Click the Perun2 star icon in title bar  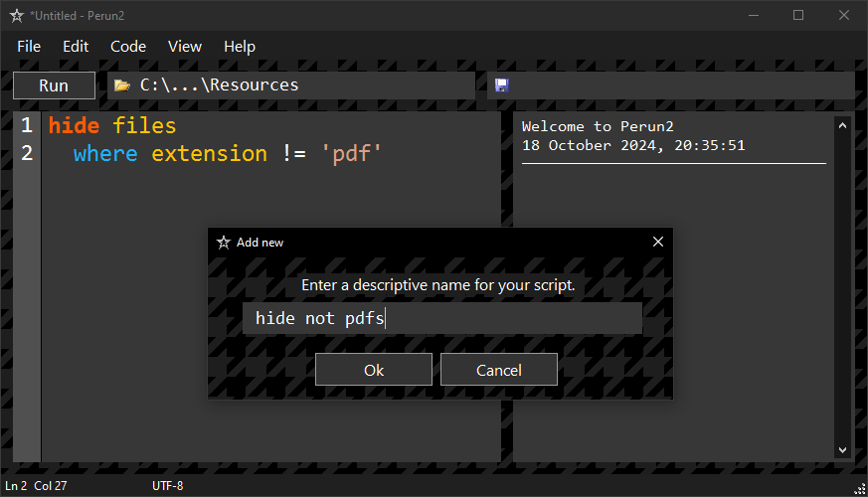click(x=17, y=16)
